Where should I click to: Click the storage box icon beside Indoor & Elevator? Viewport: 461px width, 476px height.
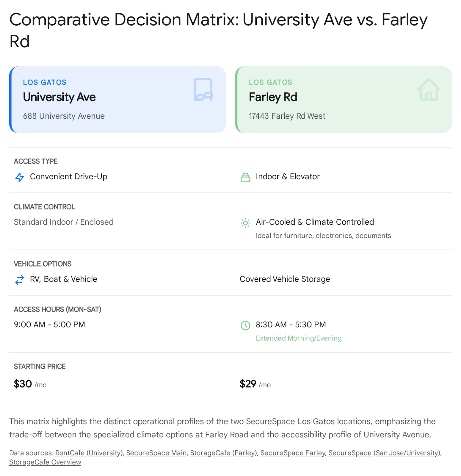tap(245, 177)
